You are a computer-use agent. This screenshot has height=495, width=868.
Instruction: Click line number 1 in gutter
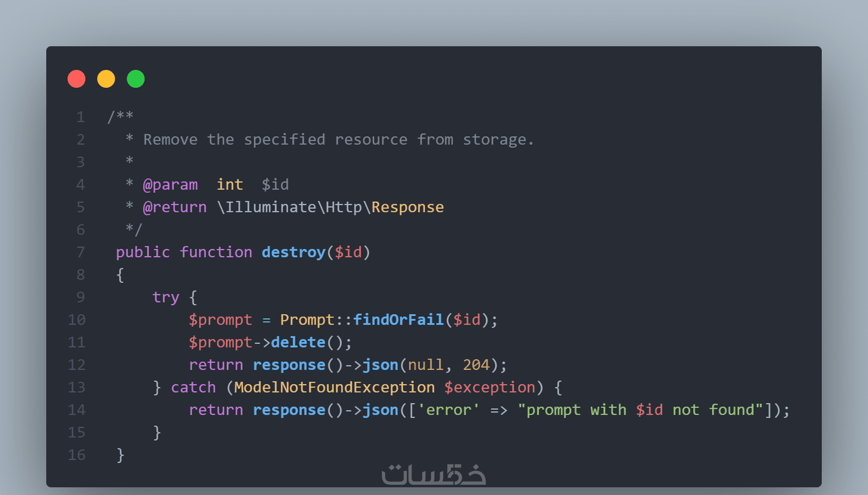point(81,117)
